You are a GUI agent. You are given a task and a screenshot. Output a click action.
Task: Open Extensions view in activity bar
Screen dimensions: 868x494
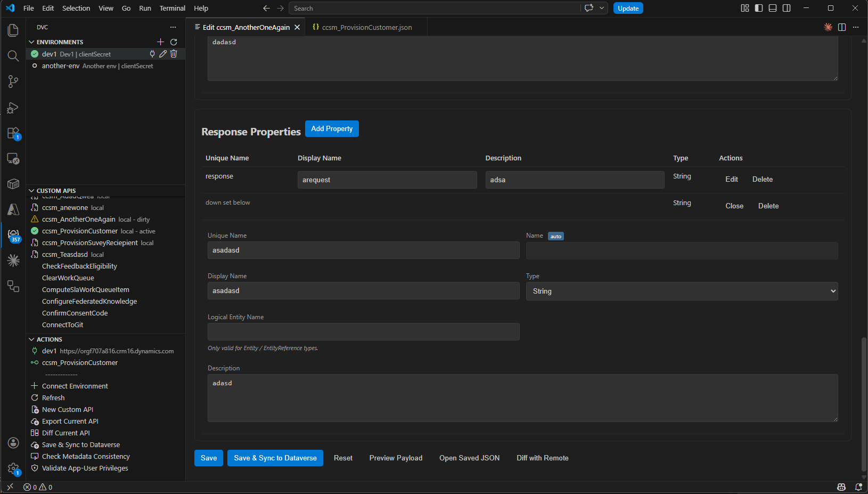(13, 133)
